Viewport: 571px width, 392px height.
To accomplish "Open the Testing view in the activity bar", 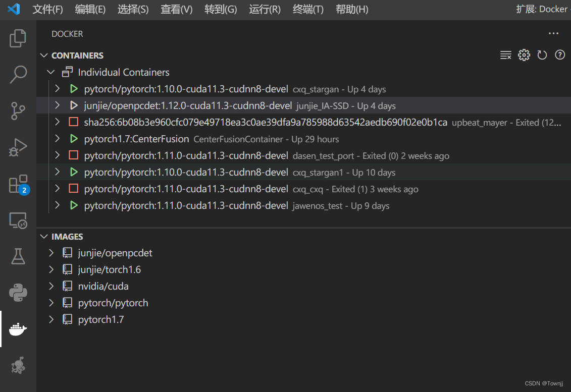I will (x=18, y=256).
